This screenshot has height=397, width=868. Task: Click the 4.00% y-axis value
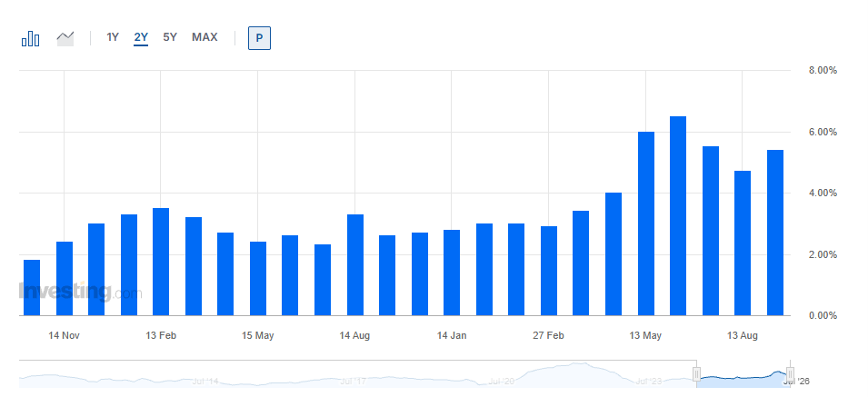(x=823, y=193)
